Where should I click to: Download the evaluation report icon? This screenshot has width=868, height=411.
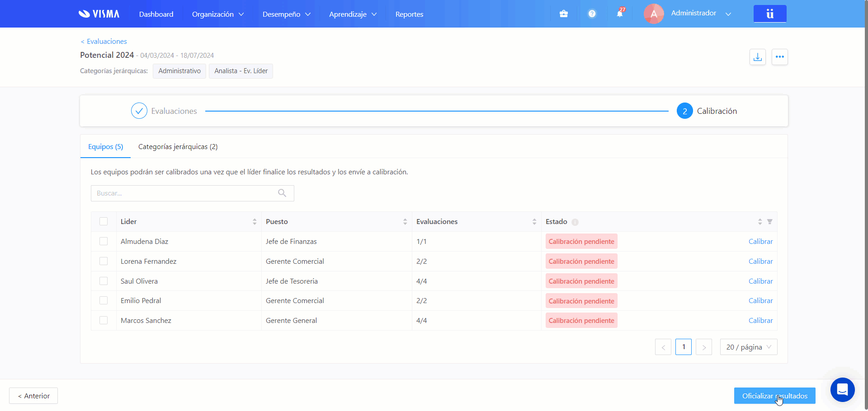point(758,57)
